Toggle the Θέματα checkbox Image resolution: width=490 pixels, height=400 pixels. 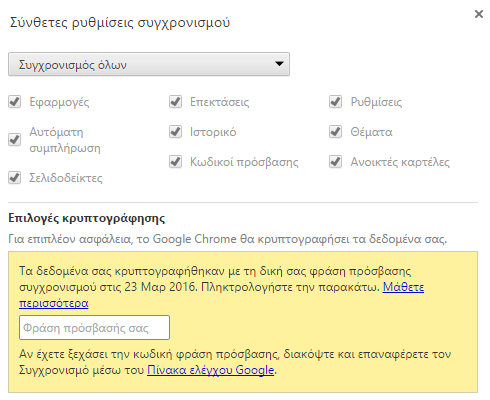[335, 132]
